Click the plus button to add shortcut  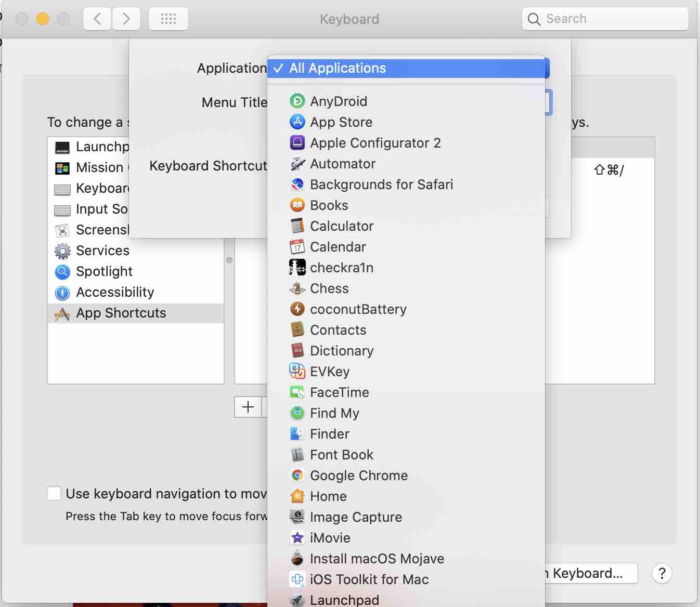point(248,407)
